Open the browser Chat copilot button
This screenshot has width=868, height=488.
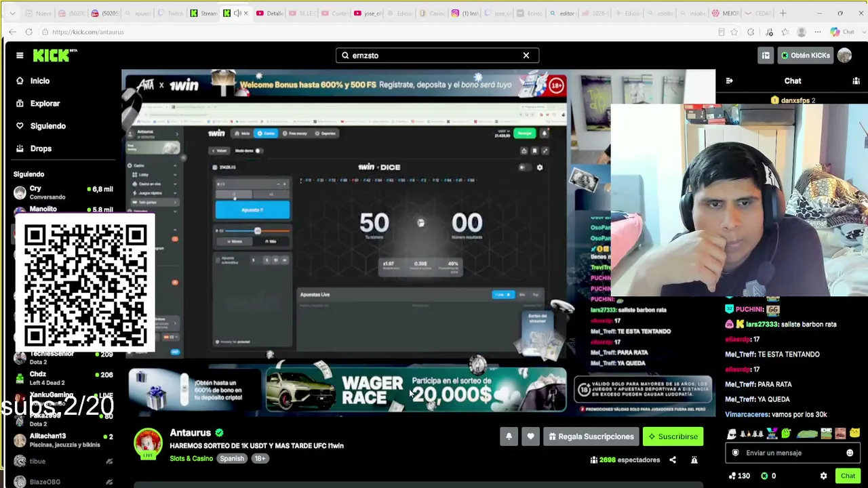[x=842, y=32]
